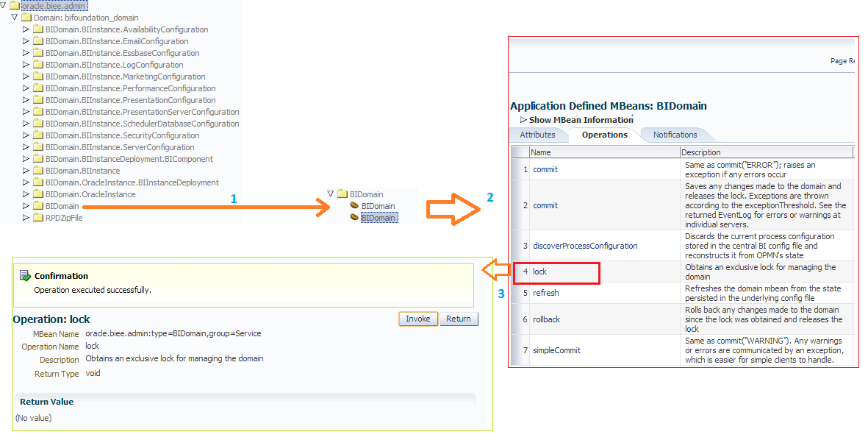Click BIDomain.BIInstance.ServerConfiguration folder icon

click(37, 147)
